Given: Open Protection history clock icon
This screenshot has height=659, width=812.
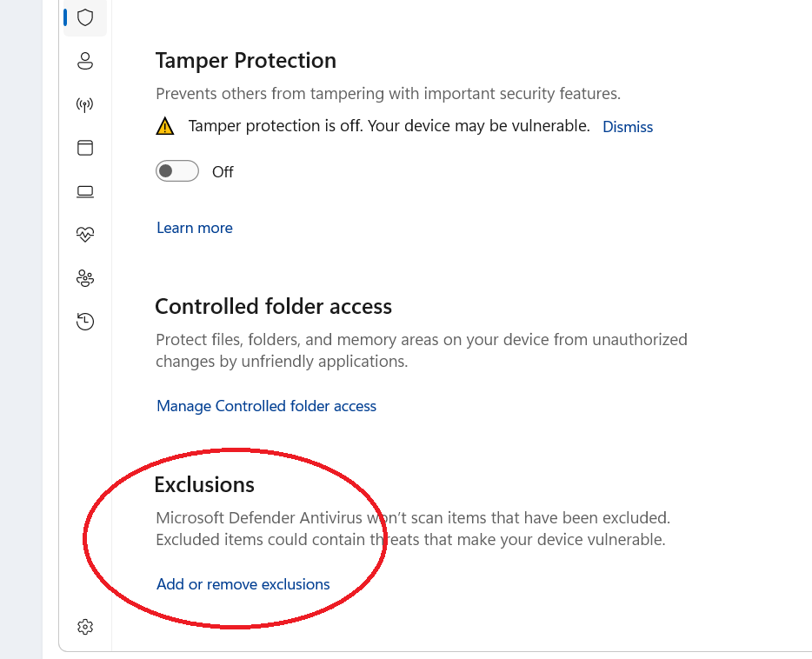Looking at the screenshot, I should [85, 322].
